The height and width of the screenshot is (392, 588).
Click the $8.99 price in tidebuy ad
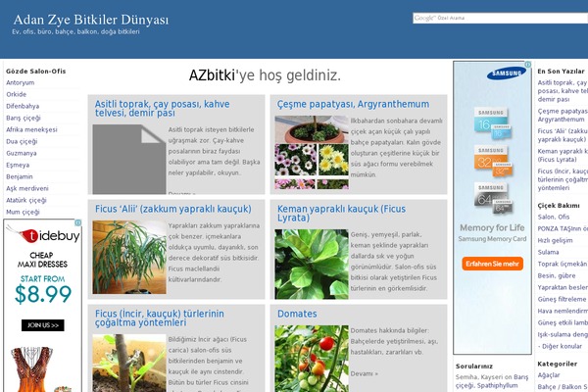[43, 294]
